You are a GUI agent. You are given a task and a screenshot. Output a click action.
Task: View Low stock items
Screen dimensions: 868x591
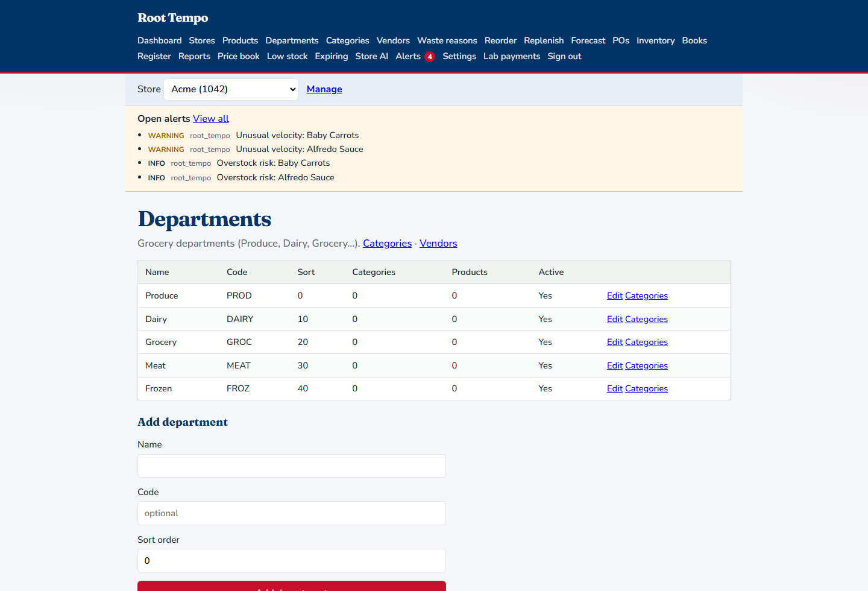(x=288, y=56)
